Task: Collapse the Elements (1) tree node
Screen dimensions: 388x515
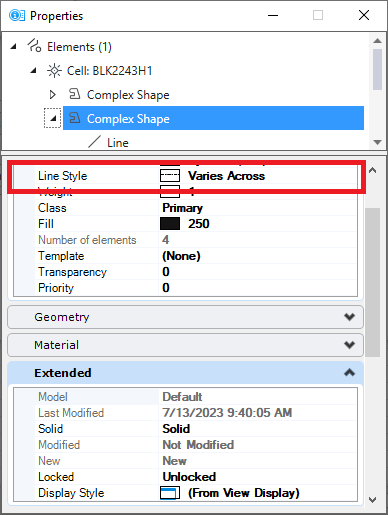Action: coord(13,47)
